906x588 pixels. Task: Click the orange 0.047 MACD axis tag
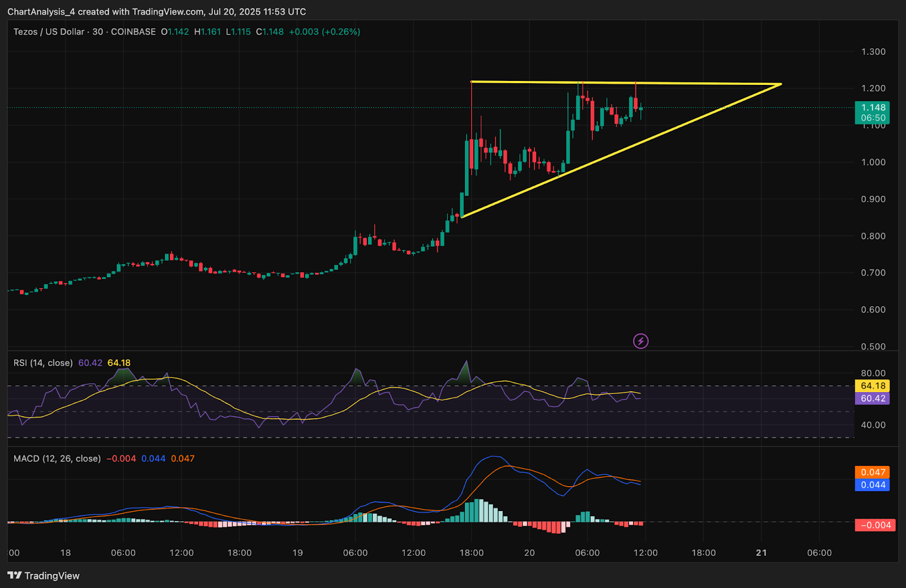click(873, 472)
